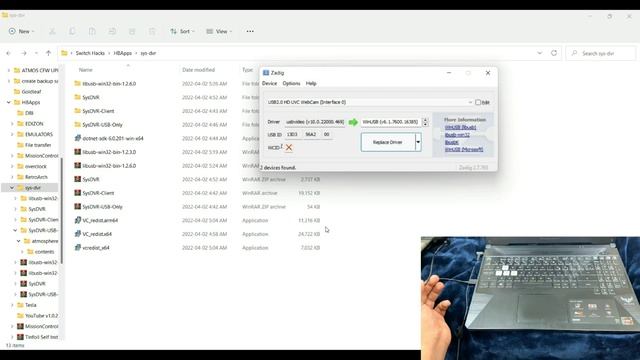Image resolution: width=640 pixels, height=360 pixels.
Task: Sort by the Date modified column header
Action: tap(198, 70)
